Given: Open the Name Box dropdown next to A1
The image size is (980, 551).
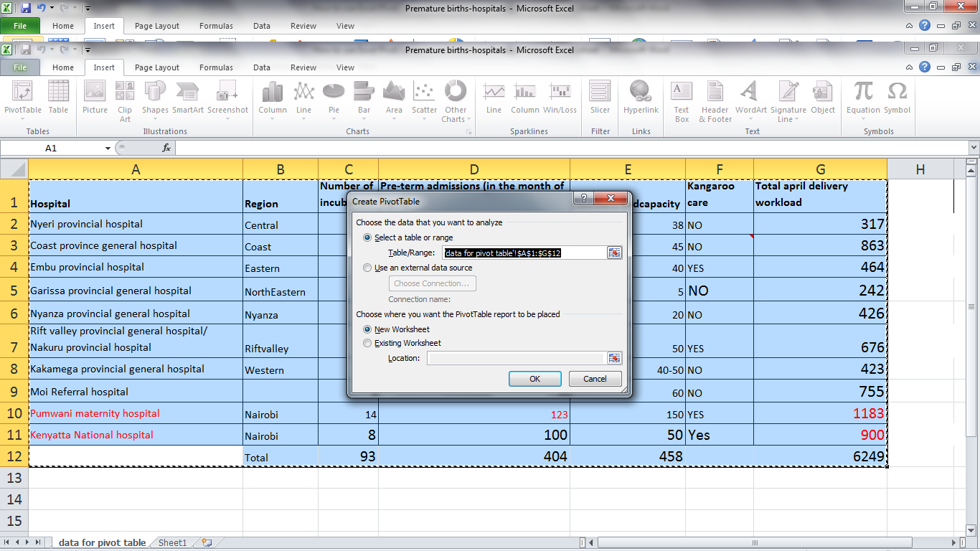Looking at the screenshot, I should coord(108,148).
